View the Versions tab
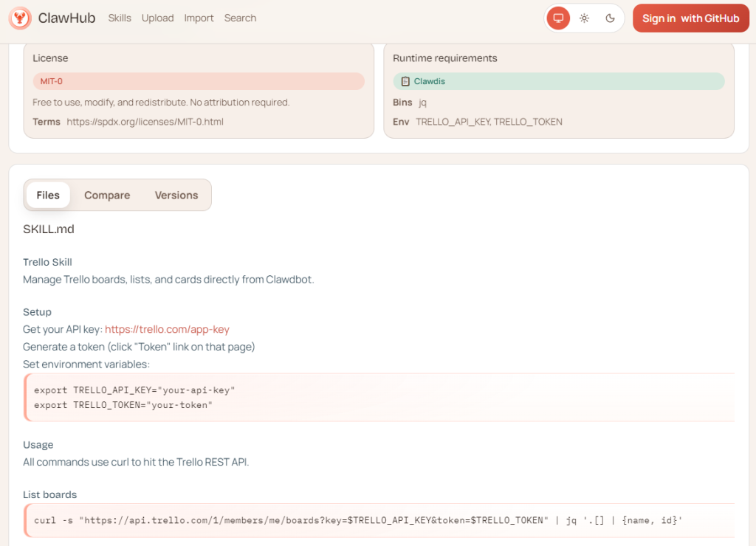Image resolution: width=756 pixels, height=546 pixels. tap(176, 196)
